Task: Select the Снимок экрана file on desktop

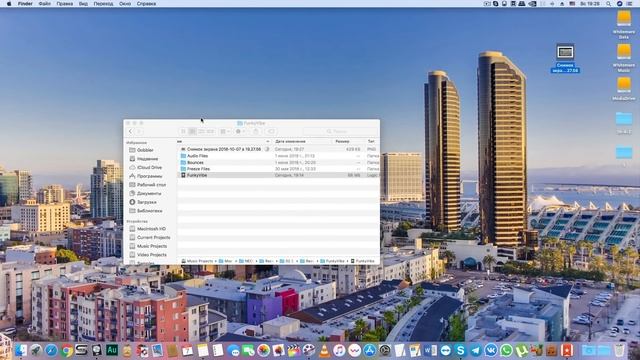Action: [565, 58]
